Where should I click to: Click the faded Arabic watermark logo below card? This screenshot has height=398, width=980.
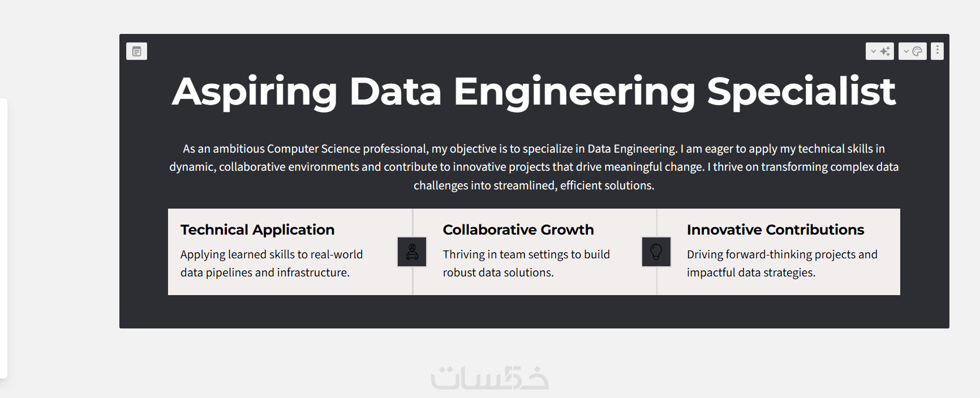coord(490,378)
